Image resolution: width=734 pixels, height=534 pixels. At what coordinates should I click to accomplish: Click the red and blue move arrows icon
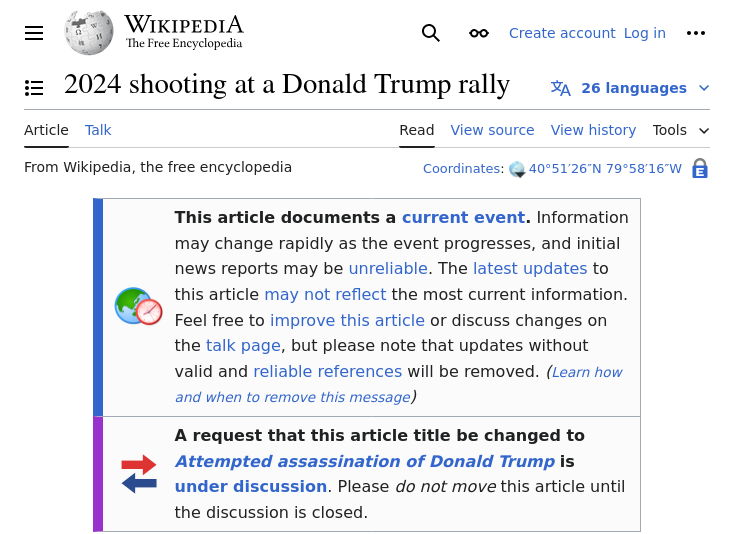(139, 474)
